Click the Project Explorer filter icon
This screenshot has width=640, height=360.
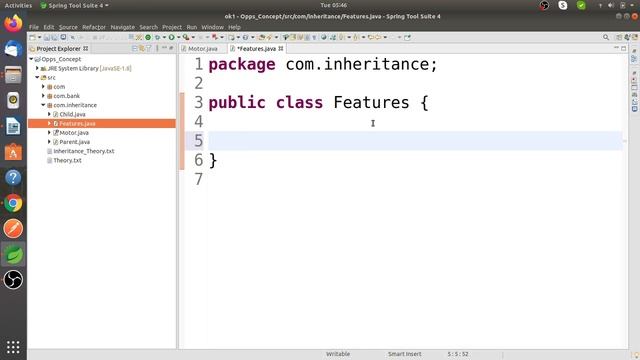(149, 49)
